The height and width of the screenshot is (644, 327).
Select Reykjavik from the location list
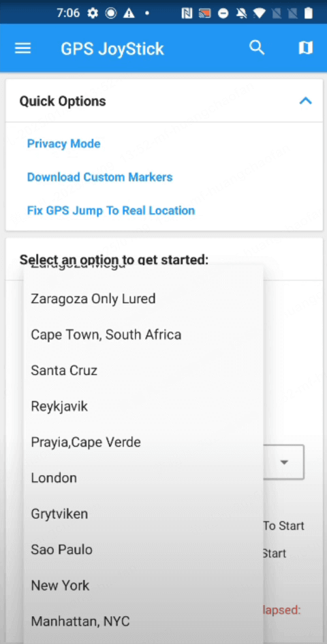pyautogui.click(x=143, y=406)
